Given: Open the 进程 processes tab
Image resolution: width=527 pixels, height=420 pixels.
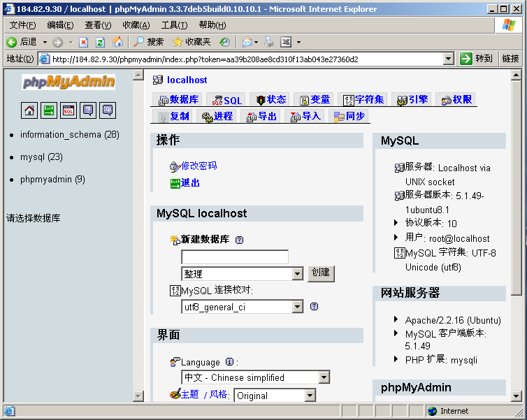Looking at the screenshot, I should [217, 116].
